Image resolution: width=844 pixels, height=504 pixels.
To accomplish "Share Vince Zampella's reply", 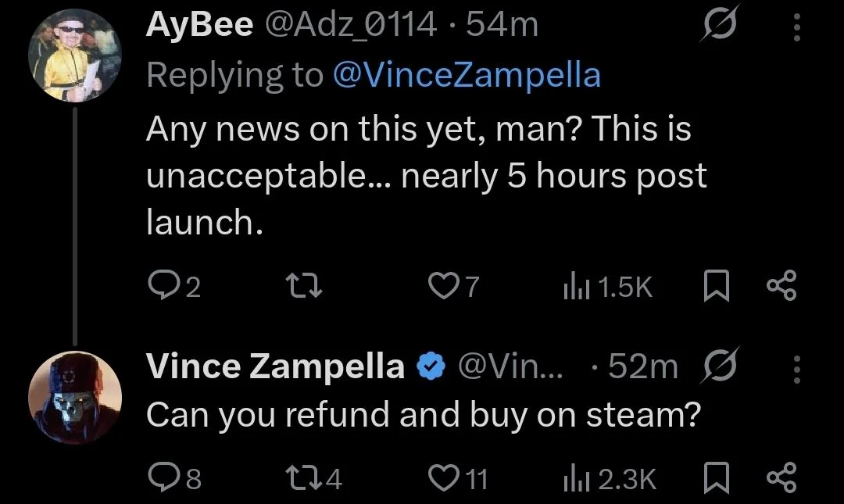I will [781, 478].
